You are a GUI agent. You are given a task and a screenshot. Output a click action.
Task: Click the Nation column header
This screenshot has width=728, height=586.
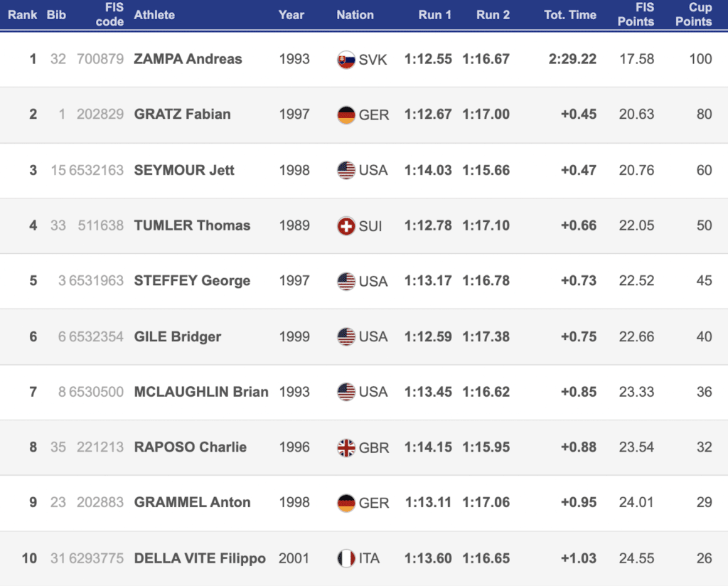[x=355, y=14]
